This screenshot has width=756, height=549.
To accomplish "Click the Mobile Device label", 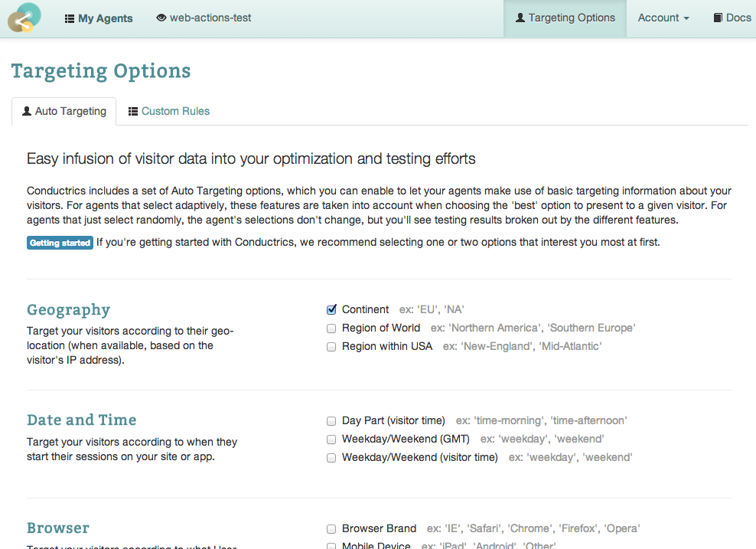I will click(376, 545).
